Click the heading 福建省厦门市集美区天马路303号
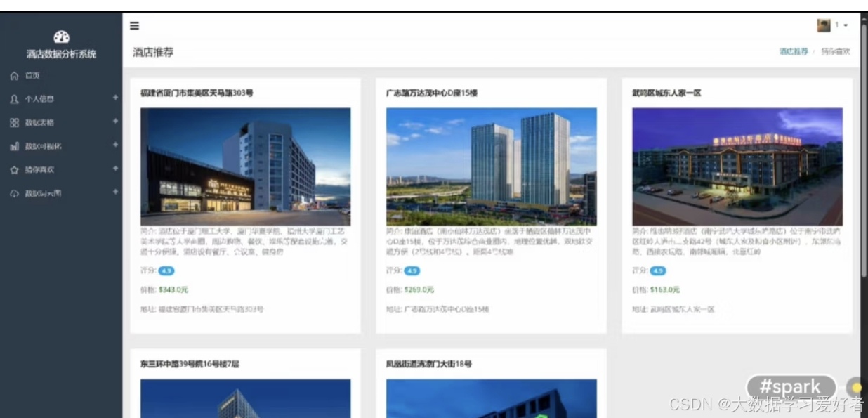The image size is (868, 418). tap(197, 93)
